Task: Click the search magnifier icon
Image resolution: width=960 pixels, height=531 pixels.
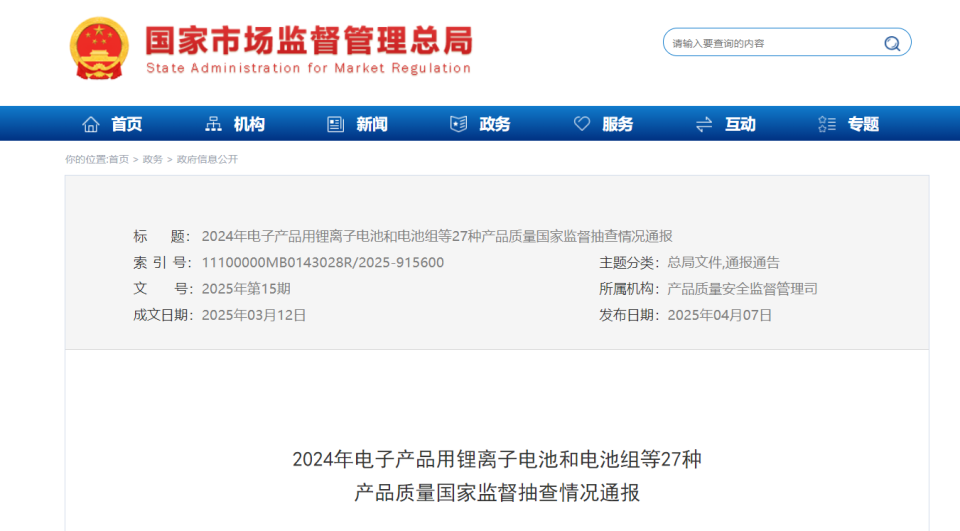Action: (892, 43)
